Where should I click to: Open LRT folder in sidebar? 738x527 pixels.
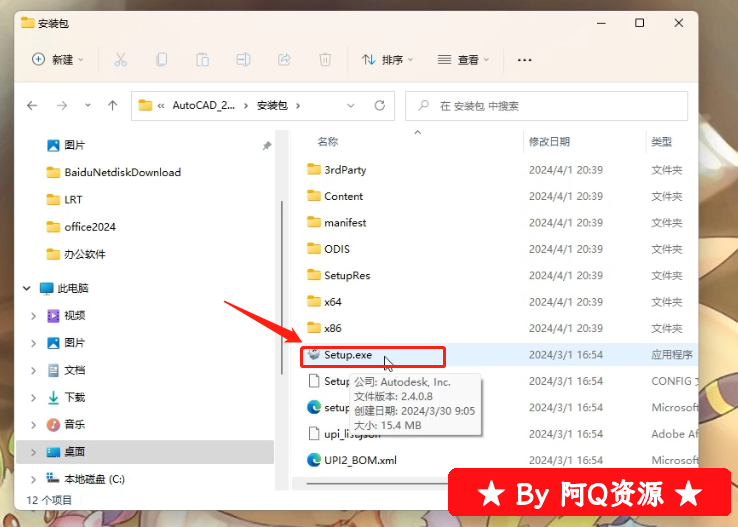(x=64, y=200)
